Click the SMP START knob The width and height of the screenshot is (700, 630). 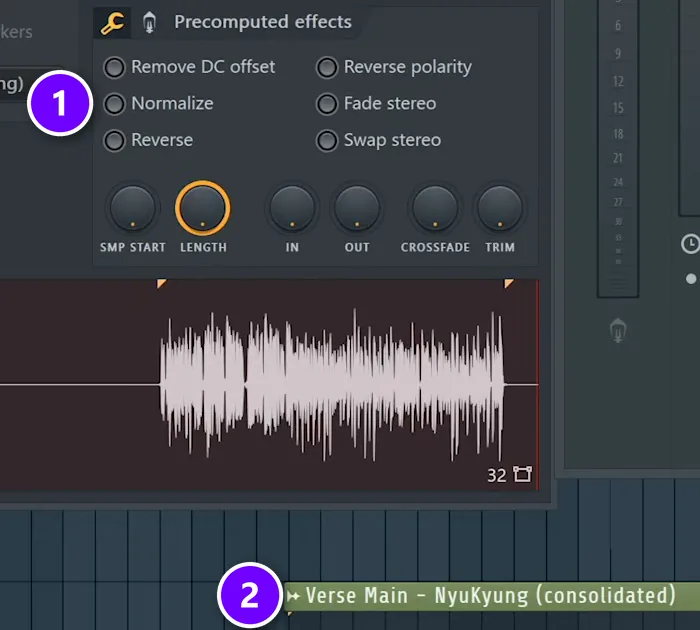coord(133,209)
